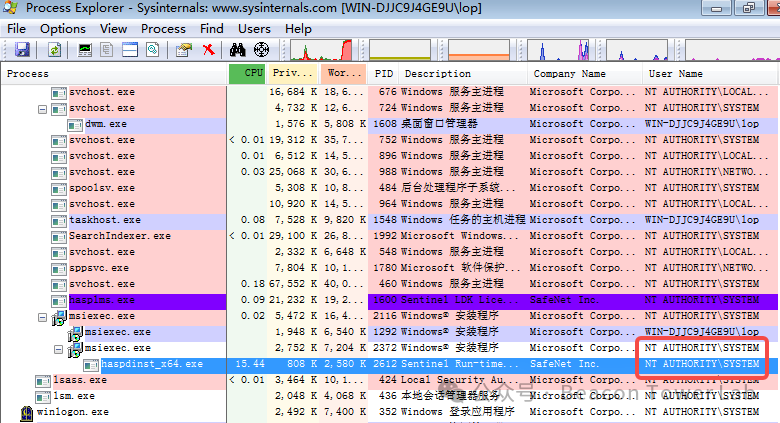Click the PID cell 1600
This screenshot has height=423, width=780.
(x=385, y=300)
